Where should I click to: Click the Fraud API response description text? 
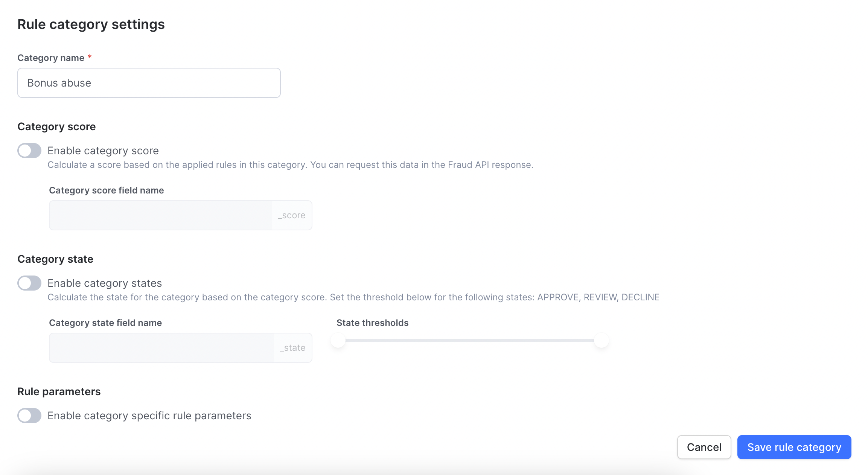[x=290, y=165]
